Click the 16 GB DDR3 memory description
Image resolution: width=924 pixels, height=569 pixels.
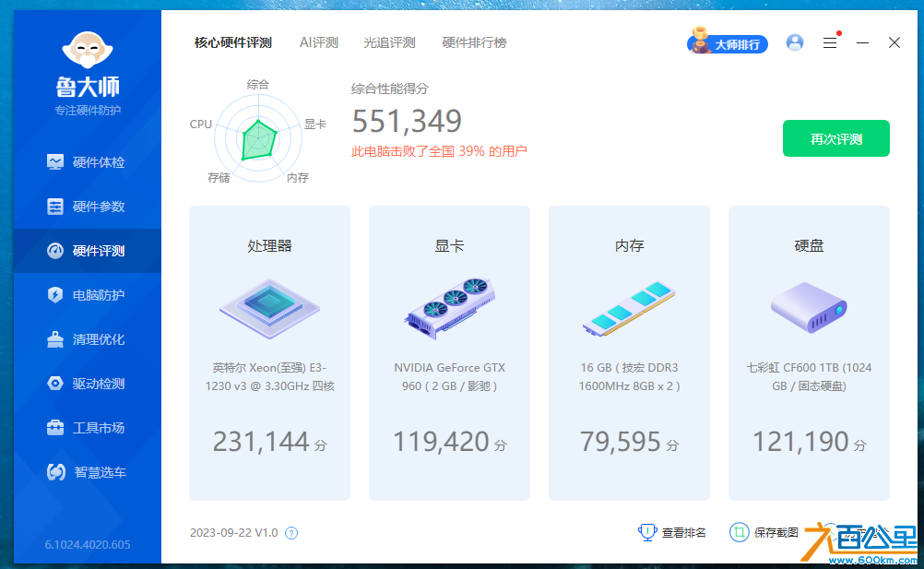[629, 377]
